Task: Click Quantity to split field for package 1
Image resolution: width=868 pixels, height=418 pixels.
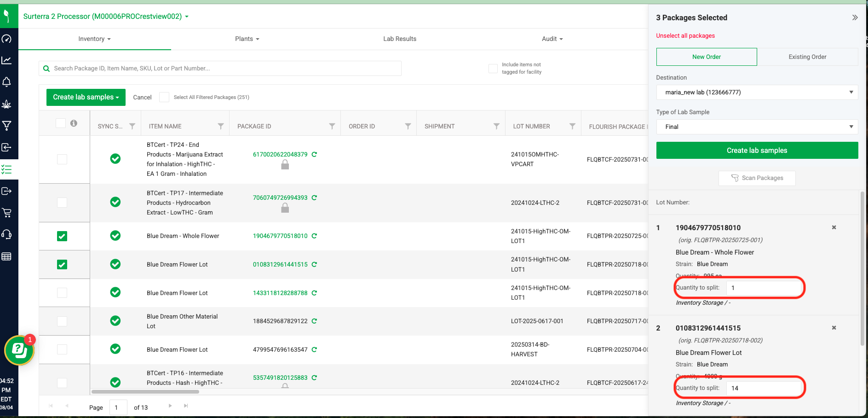Action: pyautogui.click(x=764, y=288)
